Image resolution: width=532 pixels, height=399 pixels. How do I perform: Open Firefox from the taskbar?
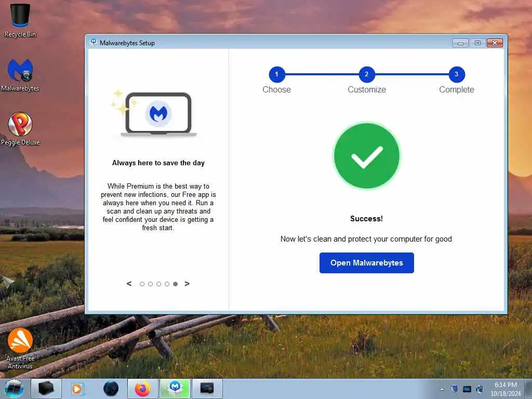coord(142,389)
